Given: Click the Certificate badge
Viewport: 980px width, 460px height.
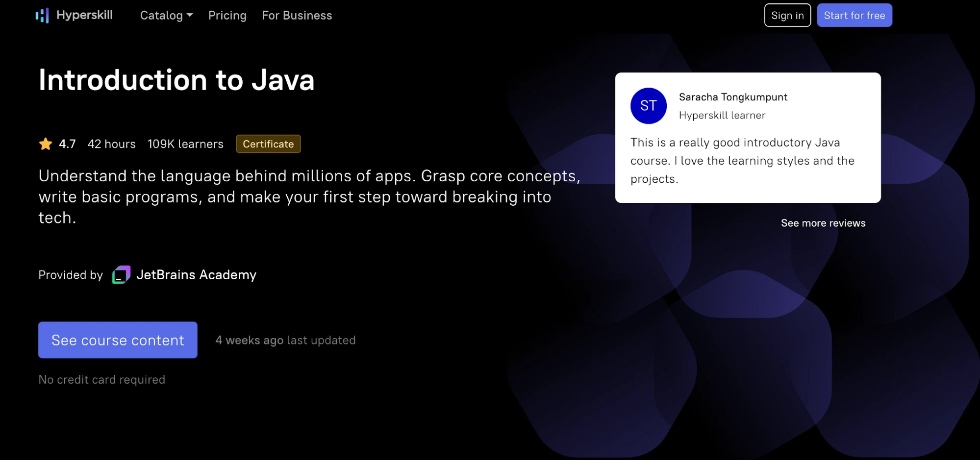Looking at the screenshot, I should [x=268, y=144].
